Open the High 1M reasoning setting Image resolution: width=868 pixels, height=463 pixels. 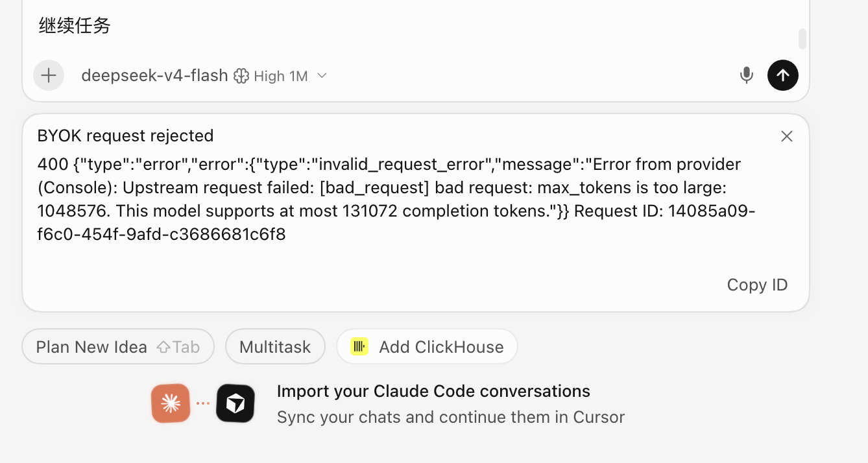pos(281,76)
